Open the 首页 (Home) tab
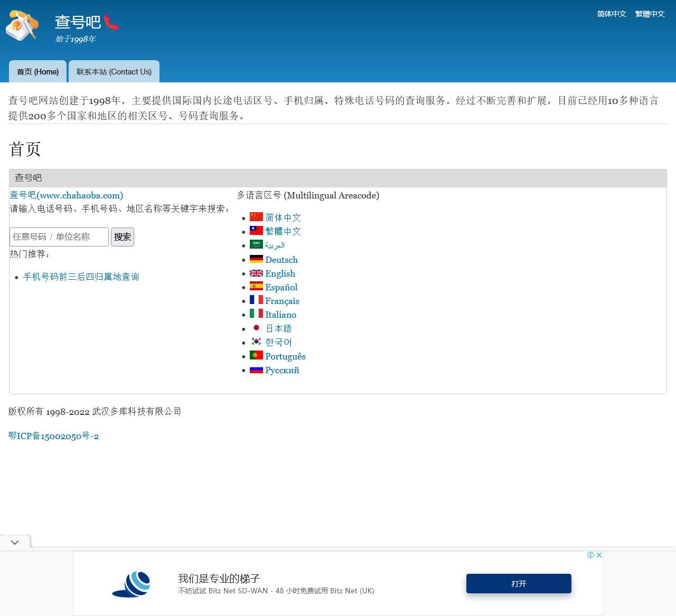 [38, 72]
